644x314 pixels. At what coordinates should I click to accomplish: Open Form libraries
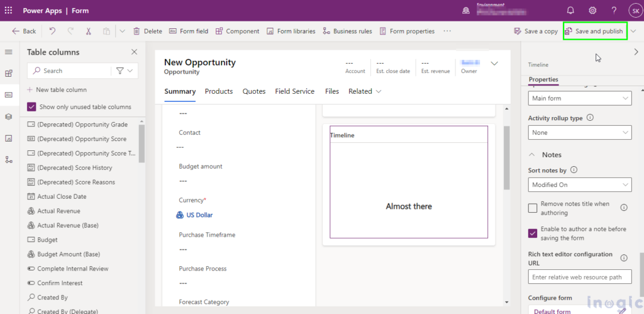pos(291,31)
